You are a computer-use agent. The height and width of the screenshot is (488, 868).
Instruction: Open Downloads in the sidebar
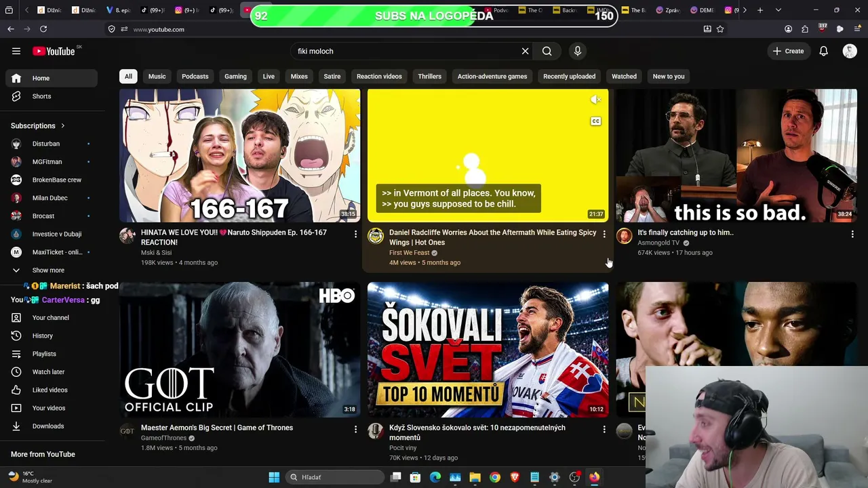(x=52, y=426)
